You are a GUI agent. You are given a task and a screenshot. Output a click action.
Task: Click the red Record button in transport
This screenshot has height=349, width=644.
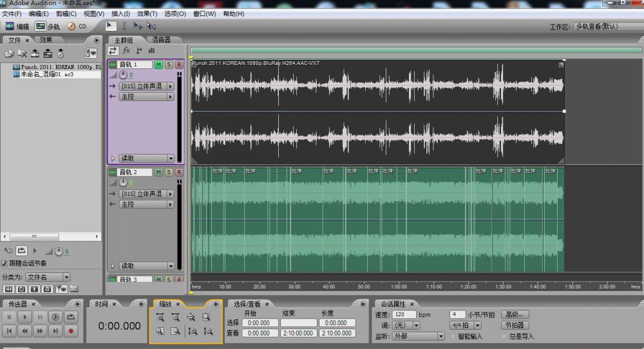(x=71, y=331)
